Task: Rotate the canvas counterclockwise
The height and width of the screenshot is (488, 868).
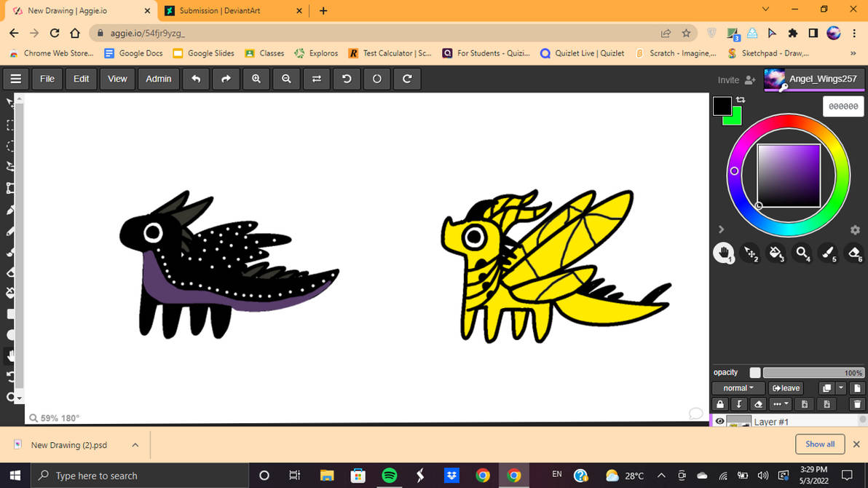Action: [x=346, y=79]
